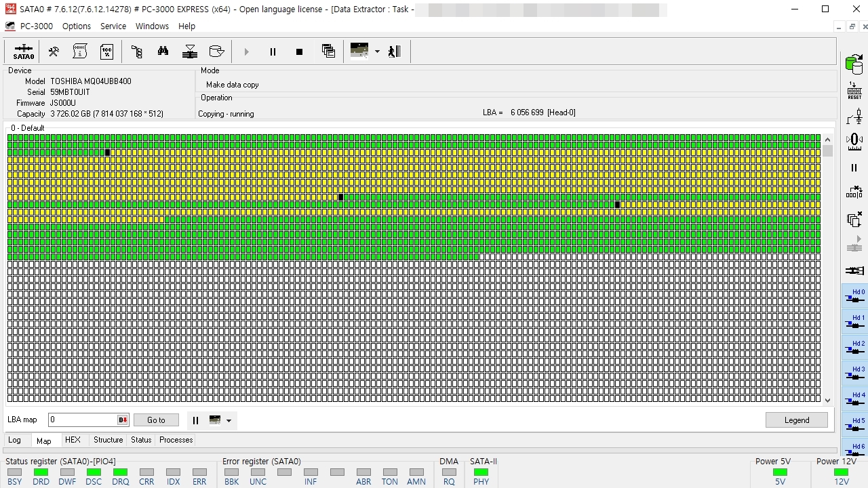Expand the map view dropdown in toolbar

[x=377, y=52]
